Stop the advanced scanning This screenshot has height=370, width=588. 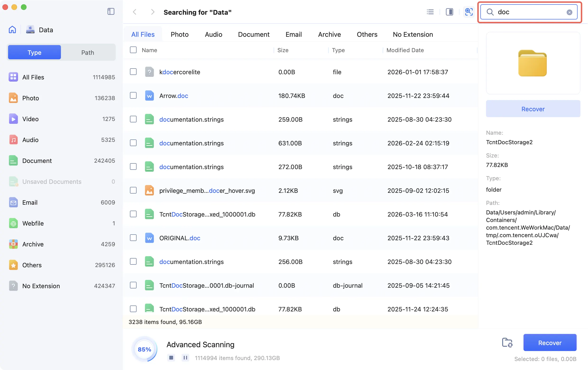pos(171,357)
